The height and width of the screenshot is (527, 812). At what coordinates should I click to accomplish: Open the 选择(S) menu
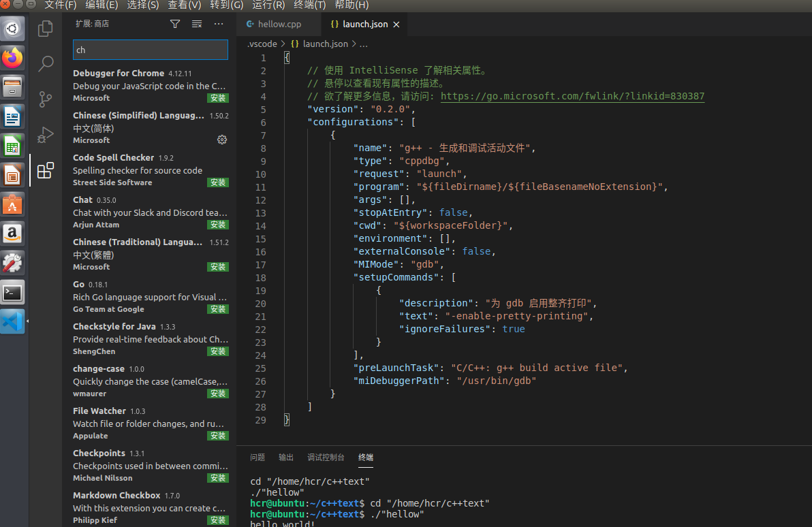click(x=143, y=5)
